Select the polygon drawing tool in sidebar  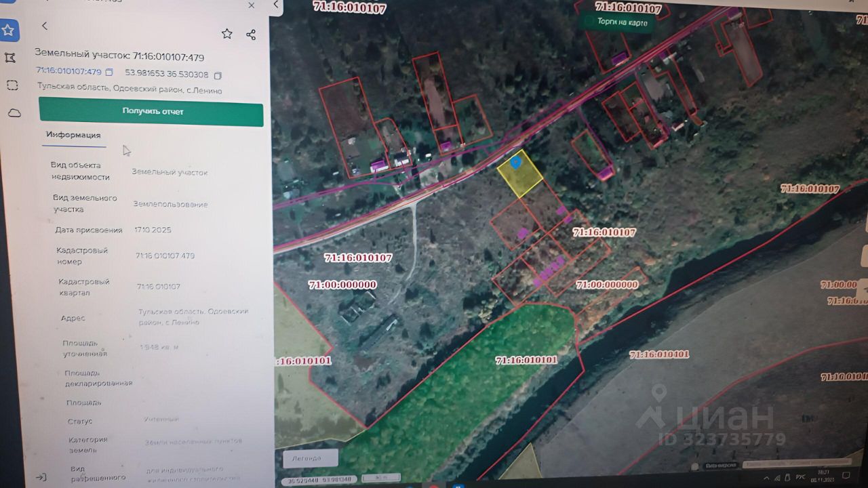coord(9,58)
